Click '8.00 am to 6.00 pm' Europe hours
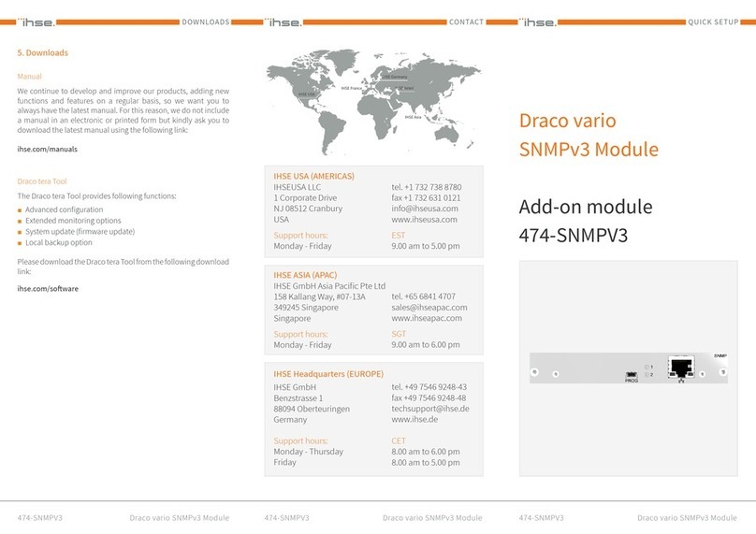756x534 pixels. coord(426,452)
